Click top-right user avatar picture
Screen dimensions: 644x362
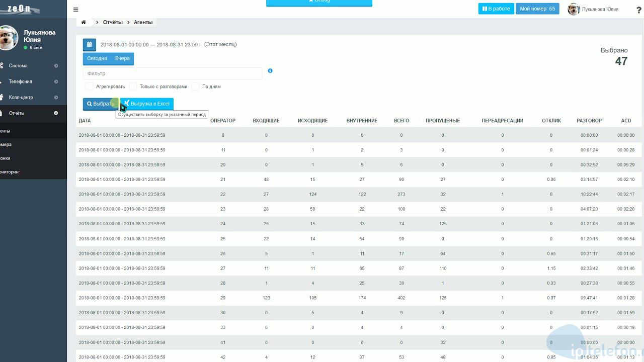(x=574, y=9)
